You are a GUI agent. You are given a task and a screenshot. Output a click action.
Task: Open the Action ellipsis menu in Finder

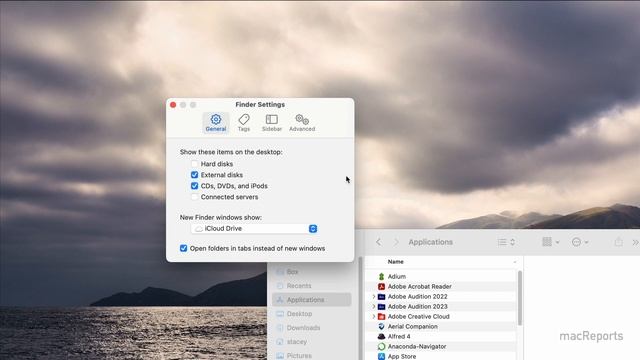(580, 242)
